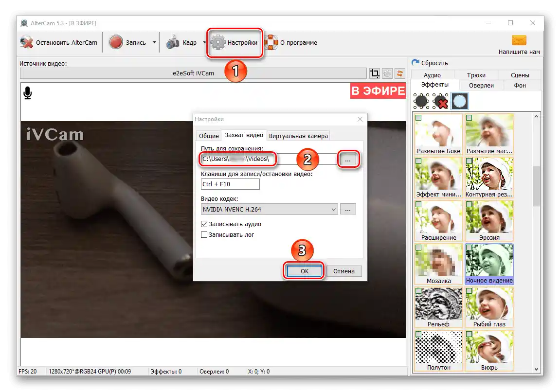The height and width of the screenshot is (392, 560).
Task: Click the Отмена button
Action: tap(343, 271)
